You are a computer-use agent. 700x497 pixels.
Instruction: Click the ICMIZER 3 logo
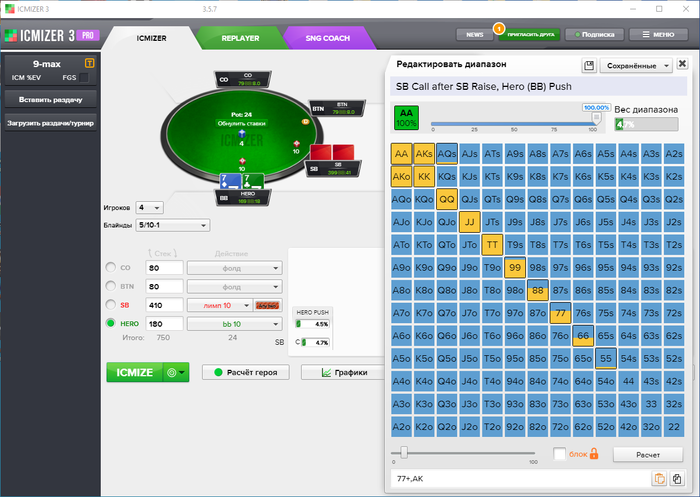click(40, 36)
